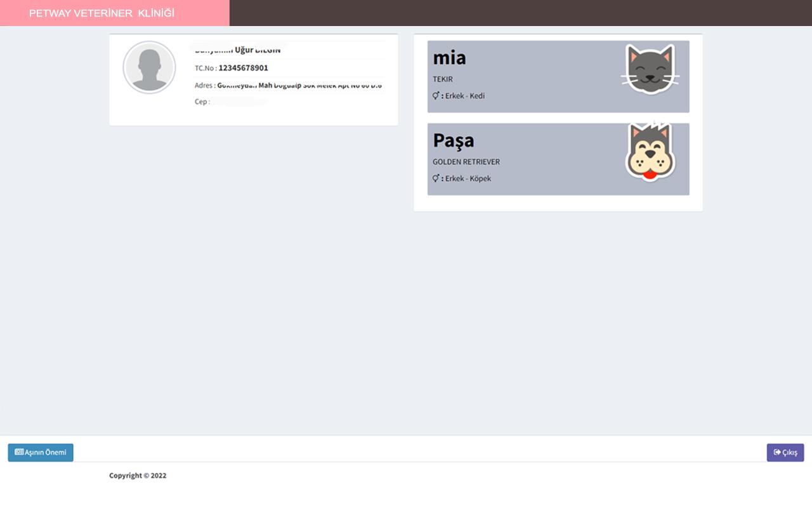This screenshot has height=508, width=812.
Task: Open the PETWAY VETERİNER KLİNİĞİ header logo
Action: pos(101,13)
